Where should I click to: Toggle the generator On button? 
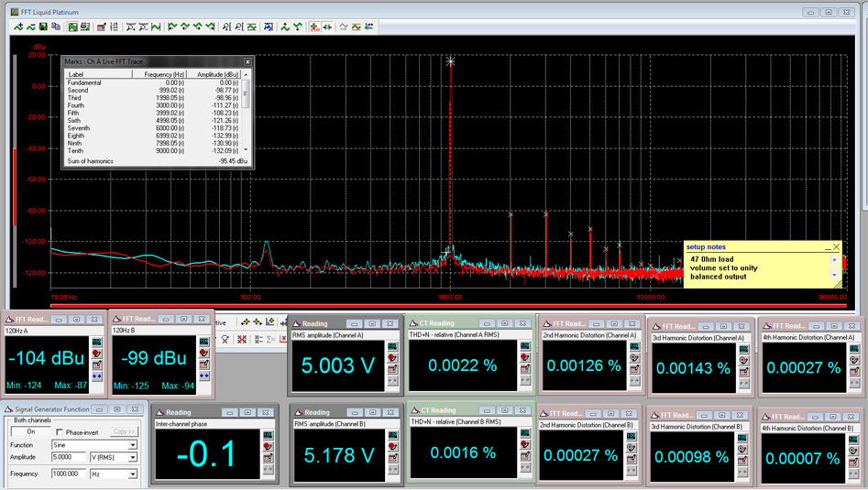31,432
